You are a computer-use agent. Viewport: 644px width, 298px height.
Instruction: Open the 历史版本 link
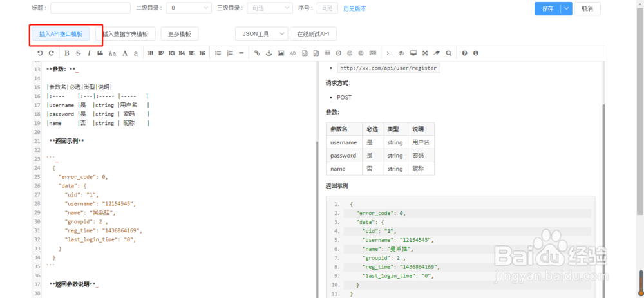(x=354, y=8)
